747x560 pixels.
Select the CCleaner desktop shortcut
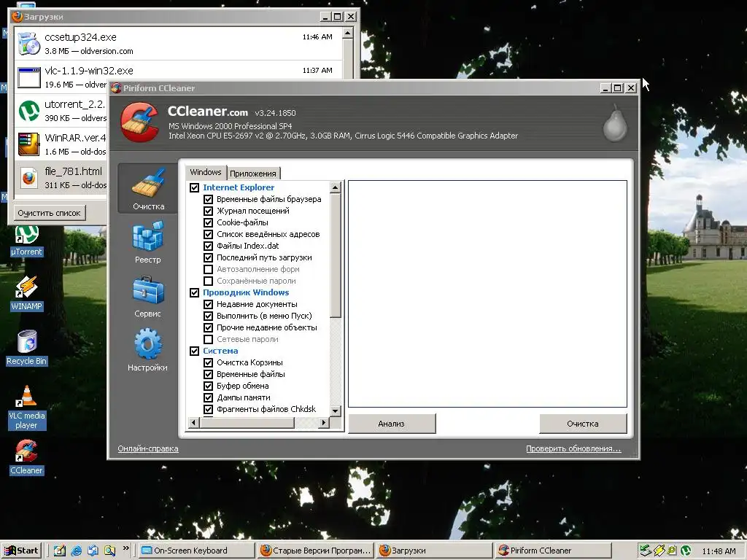point(27,458)
